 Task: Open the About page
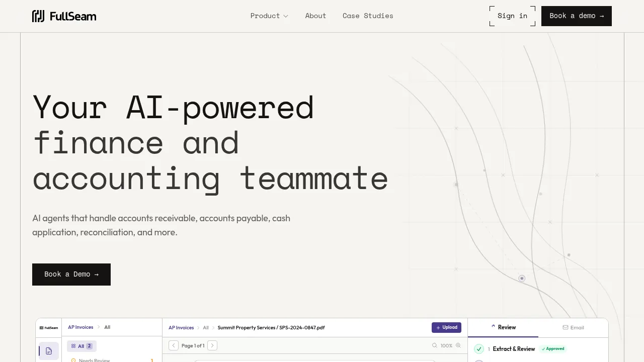[315, 16]
